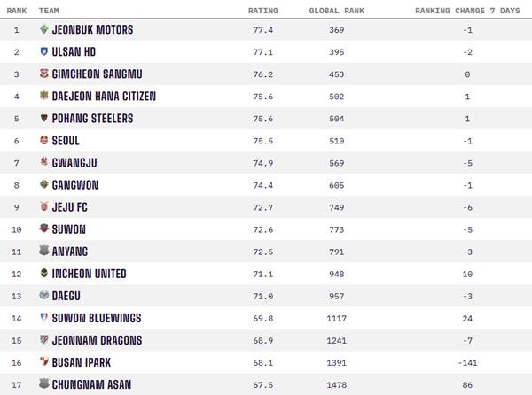The width and height of the screenshot is (532, 395).
Task: Click the Gwangju team logo
Action: tap(44, 162)
